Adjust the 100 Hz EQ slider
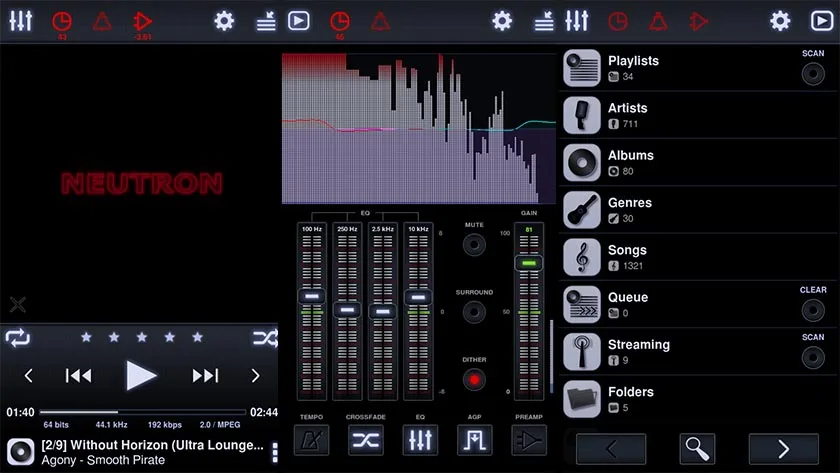Image resolution: width=840 pixels, height=473 pixels. (311, 296)
